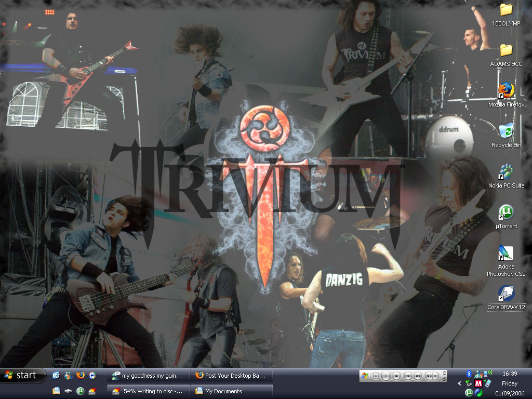Screen dimensions: 532x399
Task: Click the Windows logo on media player toolbar
Action: (x=365, y=376)
